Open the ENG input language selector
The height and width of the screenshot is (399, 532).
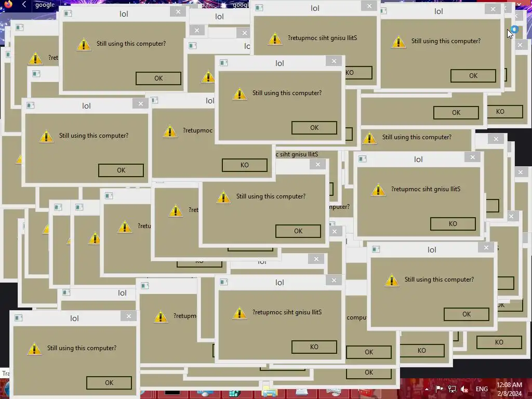[482, 389]
